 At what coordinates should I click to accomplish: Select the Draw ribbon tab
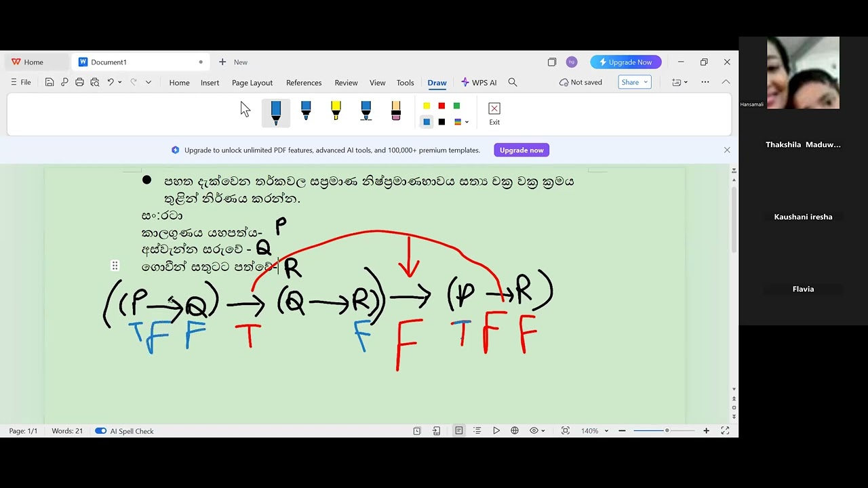pos(437,83)
